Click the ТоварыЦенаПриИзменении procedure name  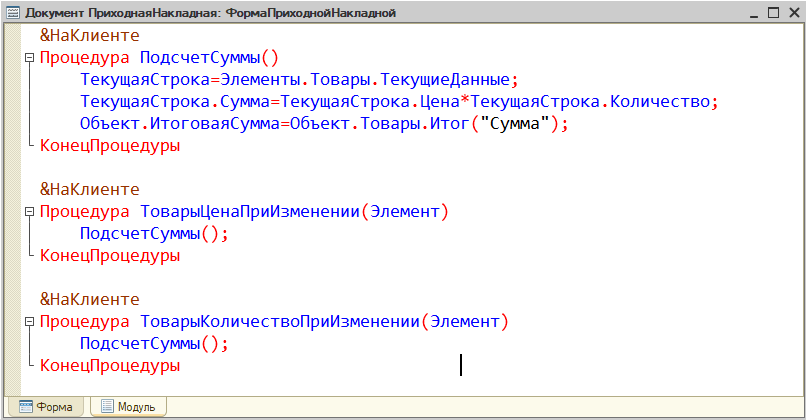click(250, 211)
